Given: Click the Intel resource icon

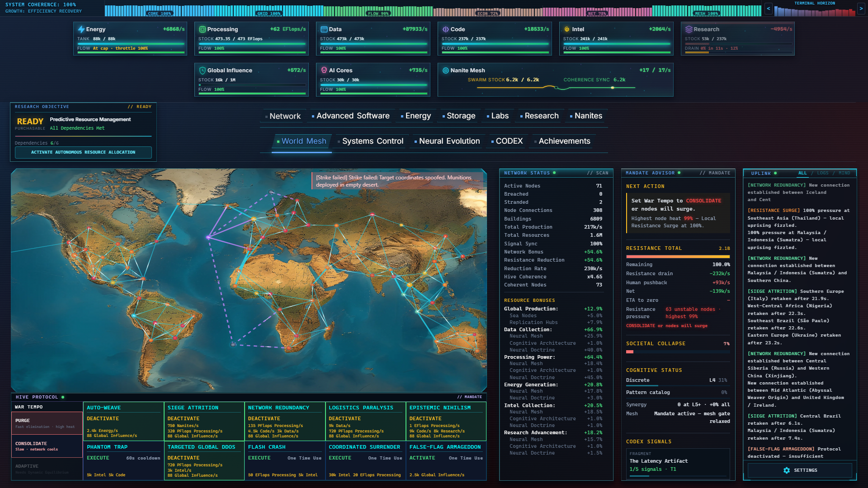Looking at the screenshot, I should tap(567, 29).
